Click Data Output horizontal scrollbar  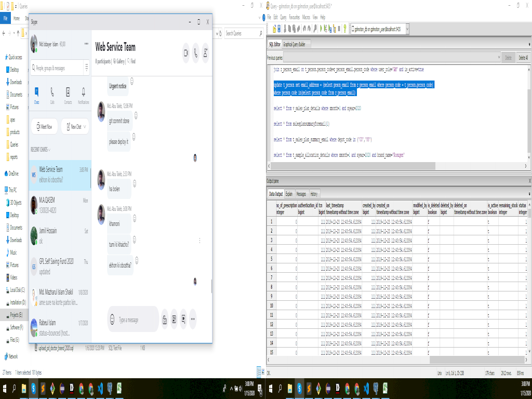[x=477, y=360]
